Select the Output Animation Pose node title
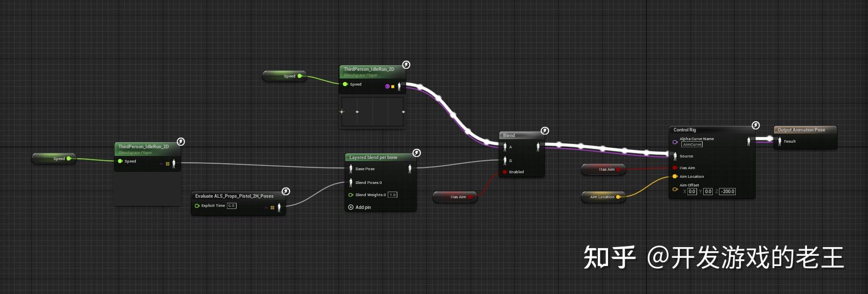The width and height of the screenshot is (868, 294). (801, 130)
